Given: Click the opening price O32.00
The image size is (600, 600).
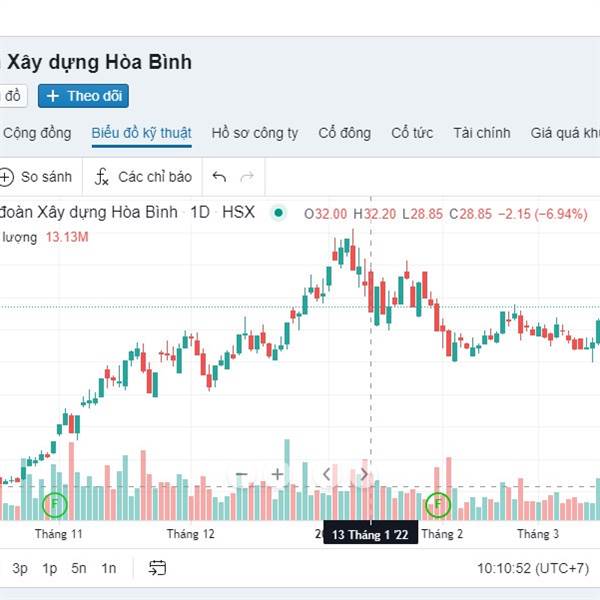Looking at the screenshot, I should point(326,214).
